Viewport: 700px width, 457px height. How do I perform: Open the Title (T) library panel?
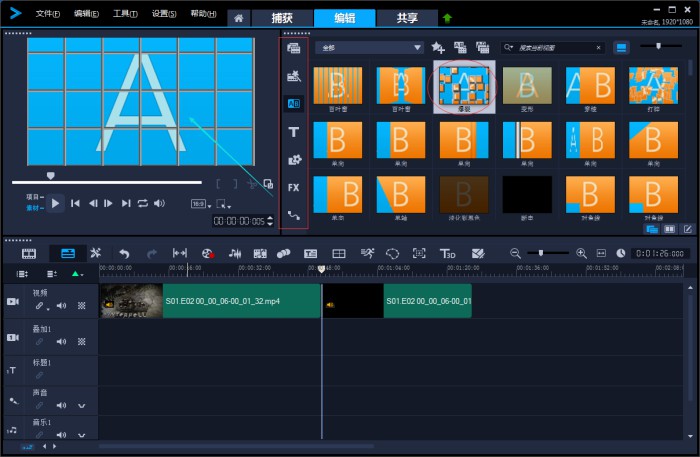[294, 131]
